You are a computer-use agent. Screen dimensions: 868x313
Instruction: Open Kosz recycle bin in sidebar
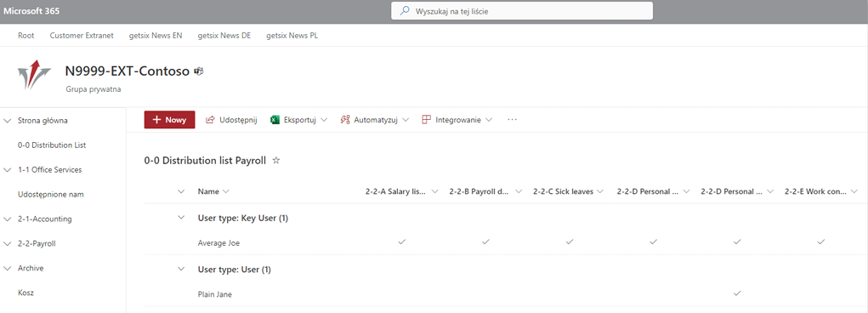tap(26, 293)
